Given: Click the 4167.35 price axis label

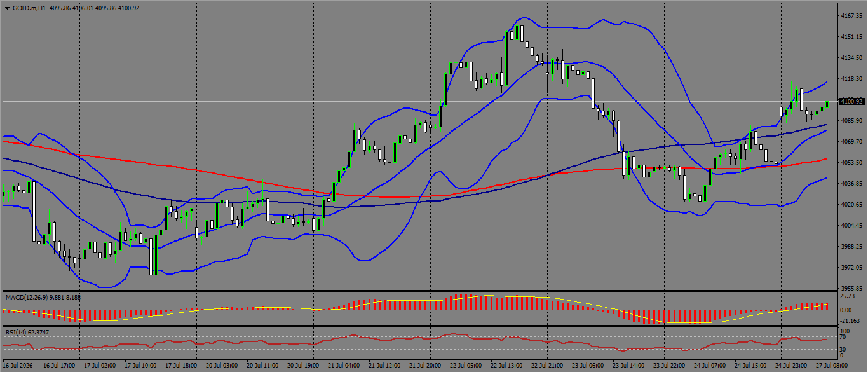Looking at the screenshot, I should click(851, 15).
